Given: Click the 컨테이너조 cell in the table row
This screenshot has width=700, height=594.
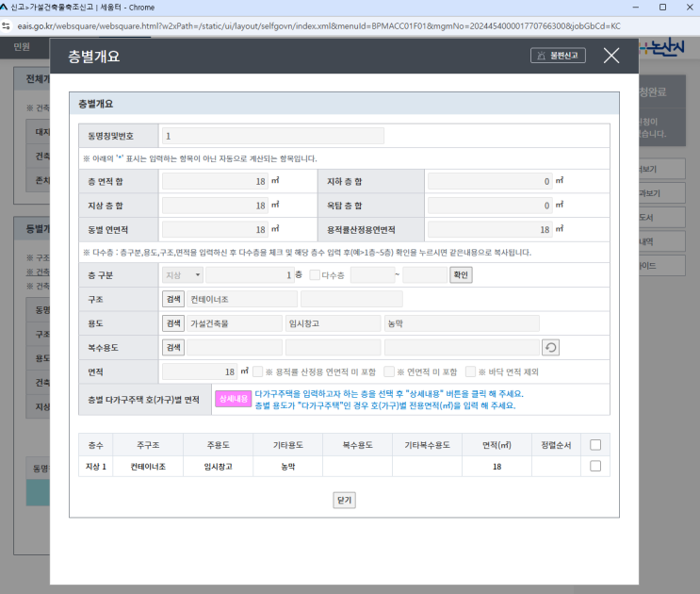Looking at the screenshot, I should point(148,467).
